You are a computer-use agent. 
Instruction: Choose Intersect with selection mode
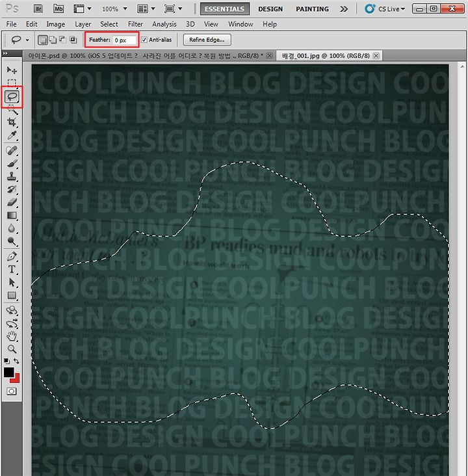73,40
